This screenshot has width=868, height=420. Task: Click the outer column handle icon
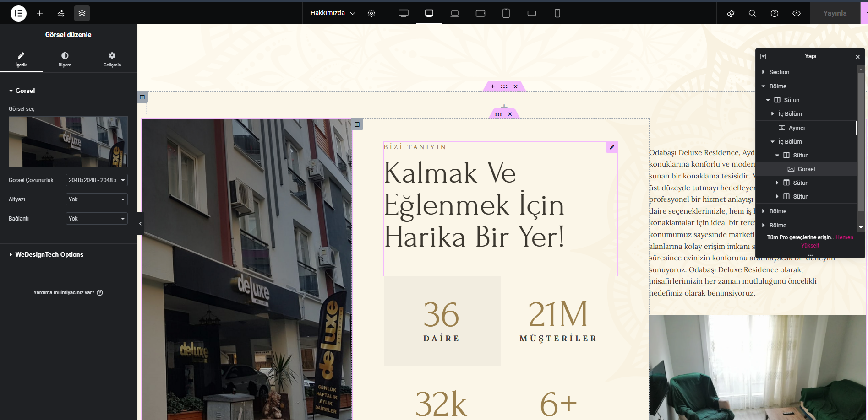point(142,97)
